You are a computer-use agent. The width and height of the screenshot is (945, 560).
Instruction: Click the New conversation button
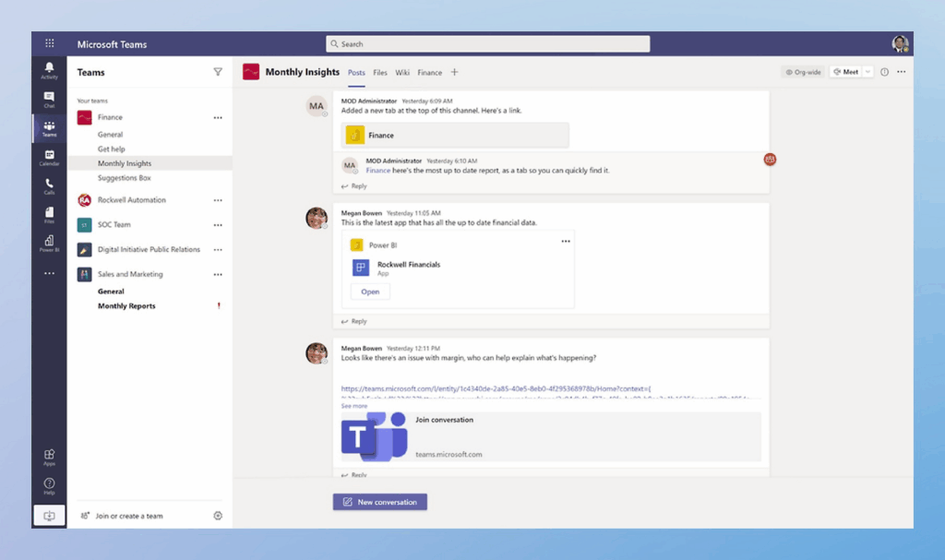(380, 502)
